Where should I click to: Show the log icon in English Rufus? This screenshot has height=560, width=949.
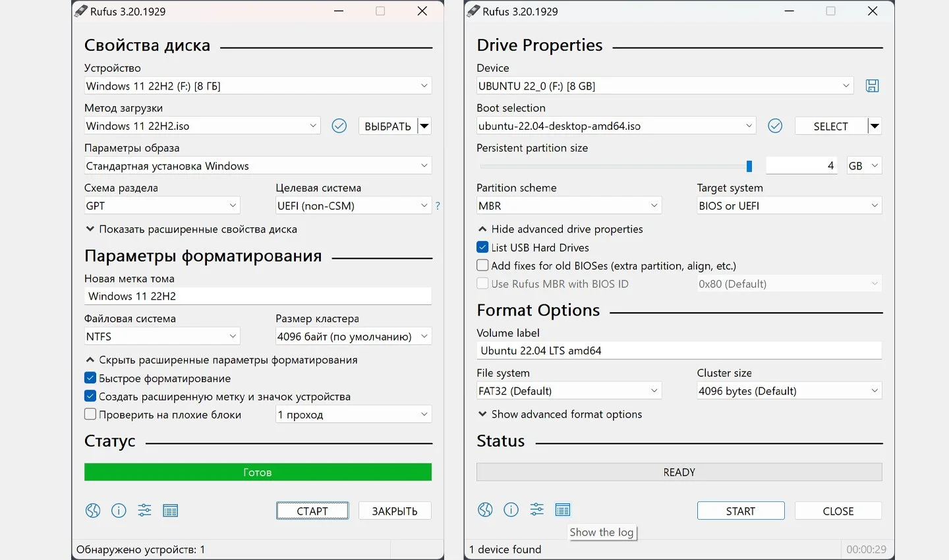563,510
